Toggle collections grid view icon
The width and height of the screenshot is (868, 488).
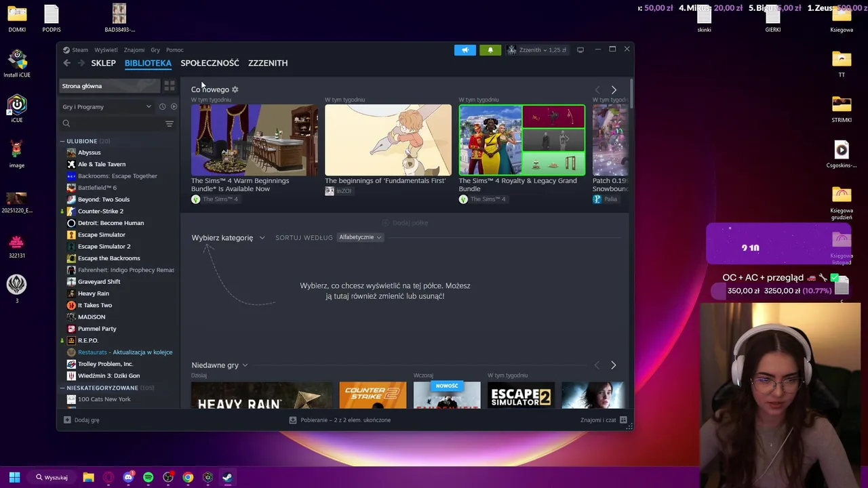pyautogui.click(x=170, y=86)
